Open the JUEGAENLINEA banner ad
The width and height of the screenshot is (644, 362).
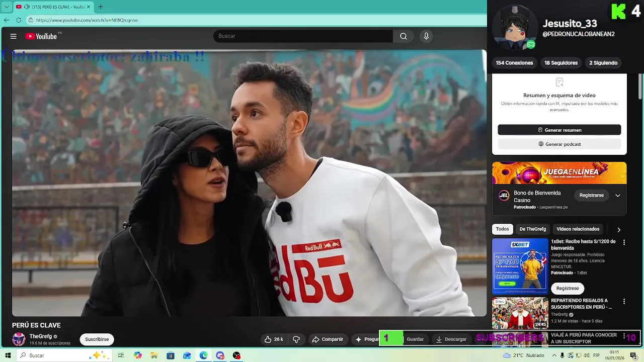(559, 173)
